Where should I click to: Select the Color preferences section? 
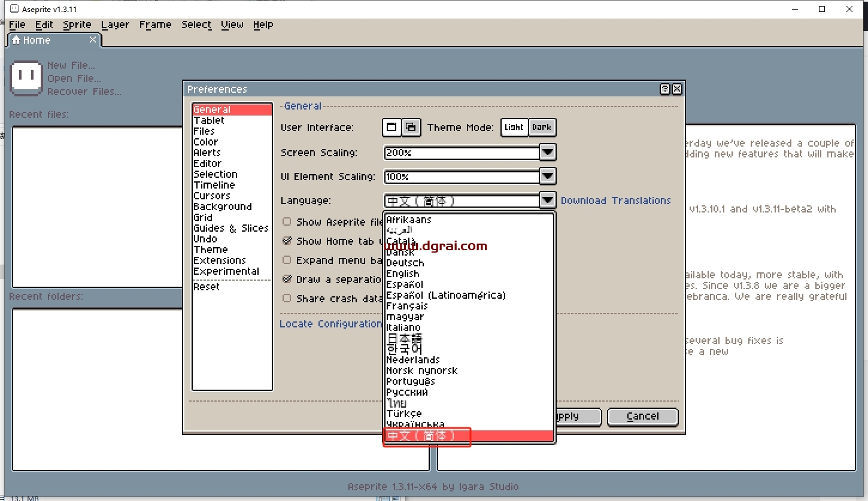point(232,142)
